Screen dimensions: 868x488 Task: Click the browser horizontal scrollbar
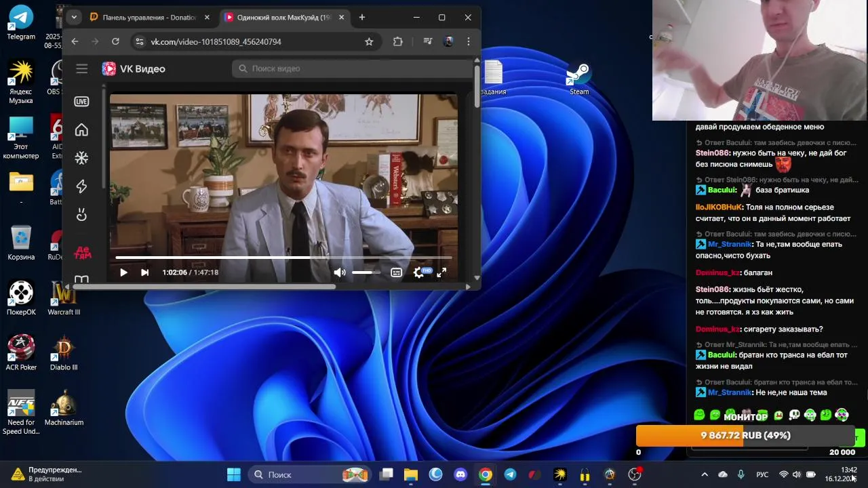[204, 287]
